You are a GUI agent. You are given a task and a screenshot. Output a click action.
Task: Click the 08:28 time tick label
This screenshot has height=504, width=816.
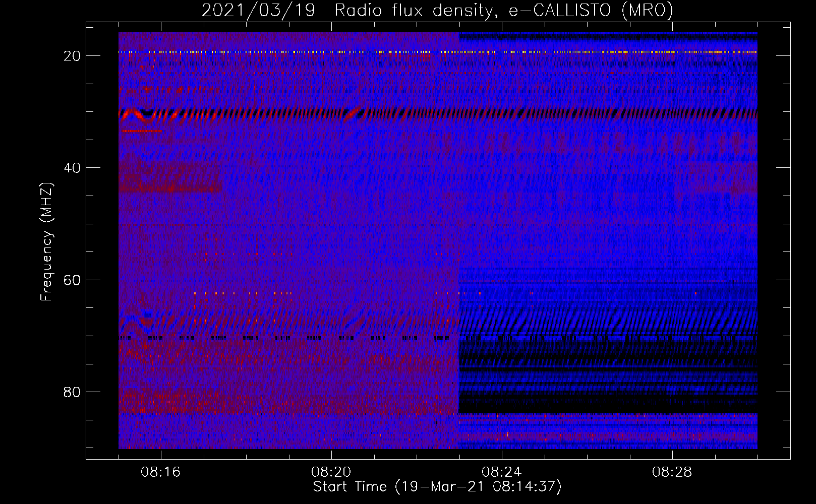tap(672, 472)
